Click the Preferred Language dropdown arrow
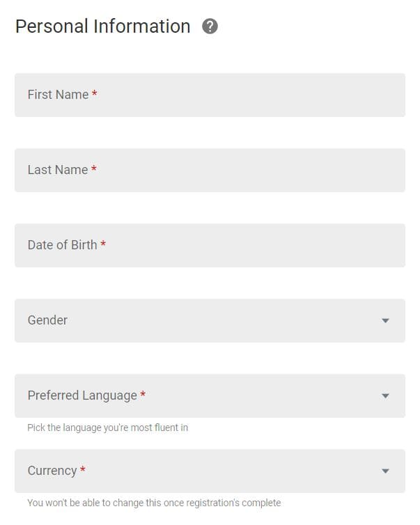Screen dimensions: 420x525 (385, 395)
